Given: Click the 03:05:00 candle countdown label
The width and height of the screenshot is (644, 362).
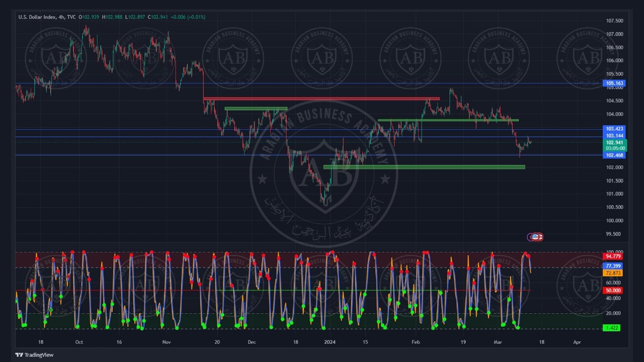Looking at the screenshot, I should 614,149.
